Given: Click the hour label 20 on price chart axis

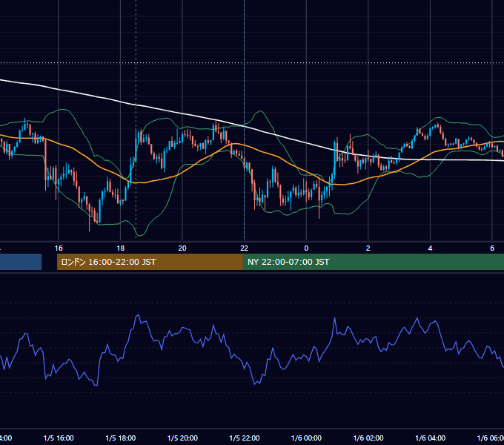Looking at the screenshot, I should pyautogui.click(x=182, y=248).
